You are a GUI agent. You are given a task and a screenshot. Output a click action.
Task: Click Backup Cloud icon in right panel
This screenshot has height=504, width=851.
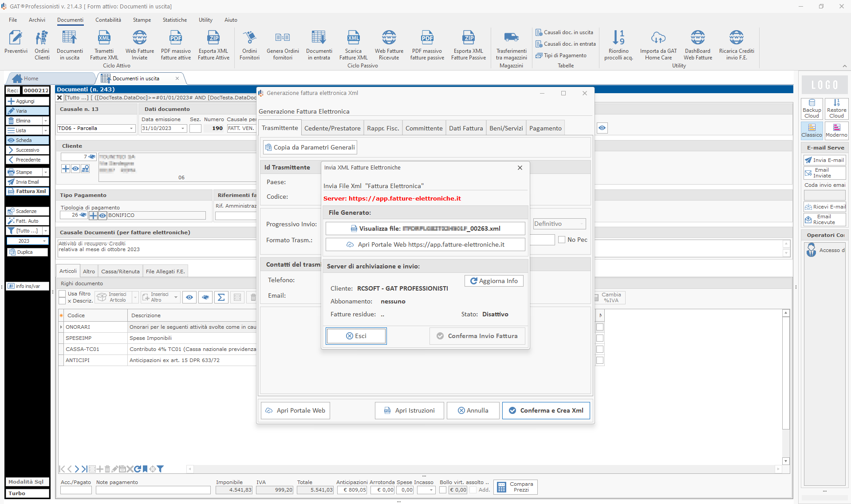pos(812,109)
